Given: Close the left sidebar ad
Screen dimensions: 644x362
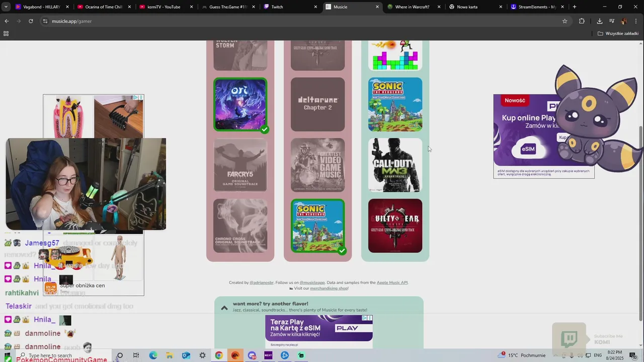Looking at the screenshot, I should click(x=141, y=97).
